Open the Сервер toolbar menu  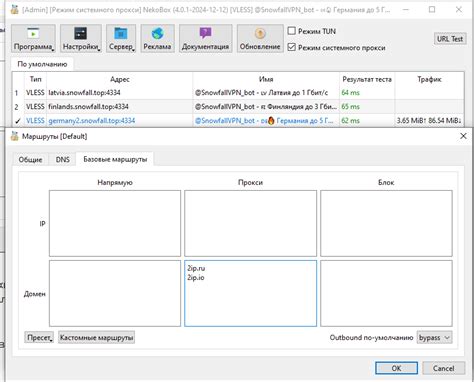[x=121, y=38]
